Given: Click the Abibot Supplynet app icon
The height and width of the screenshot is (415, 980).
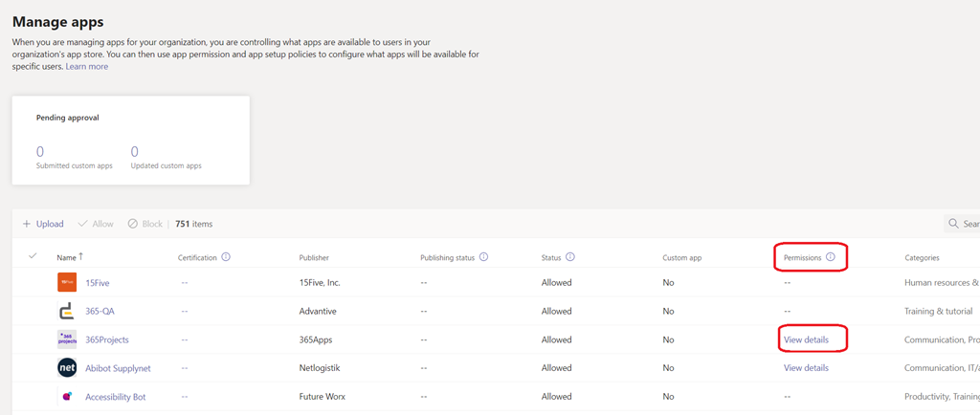Looking at the screenshot, I should (x=67, y=368).
